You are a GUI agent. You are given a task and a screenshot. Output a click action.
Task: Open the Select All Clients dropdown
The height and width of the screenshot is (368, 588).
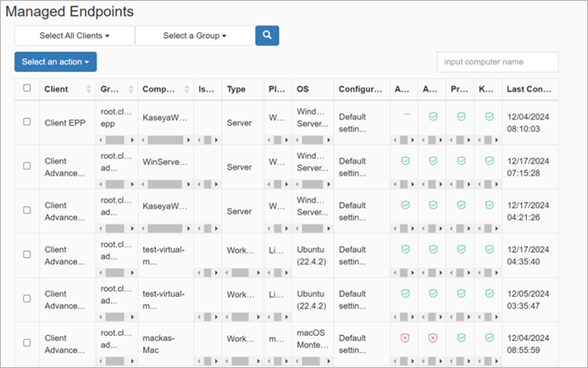pyautogui.click(x=75, y=36)
